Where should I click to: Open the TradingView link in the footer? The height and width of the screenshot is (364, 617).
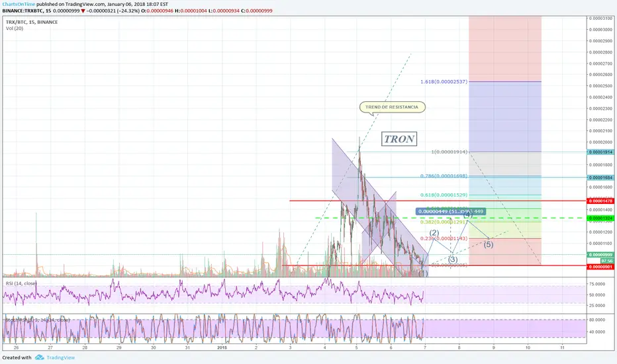pyautogui.click(x=61, y=357)
